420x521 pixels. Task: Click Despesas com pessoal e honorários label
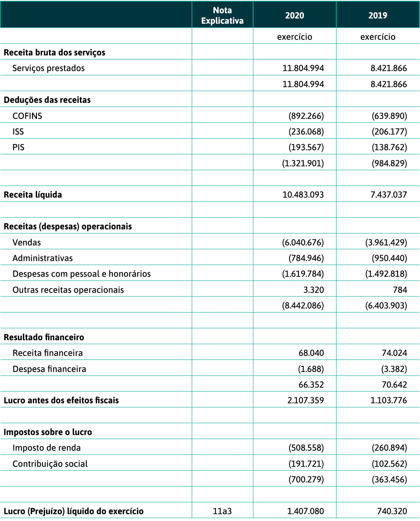(x=82, y=274)
